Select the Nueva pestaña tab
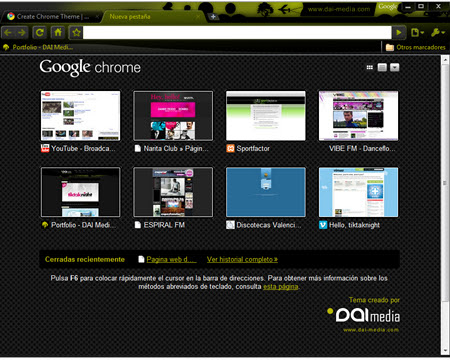 [153, 16]
